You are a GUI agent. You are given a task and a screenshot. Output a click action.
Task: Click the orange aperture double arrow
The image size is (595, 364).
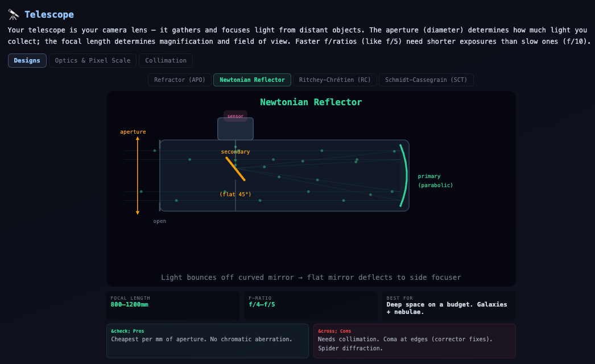point(138,176)
